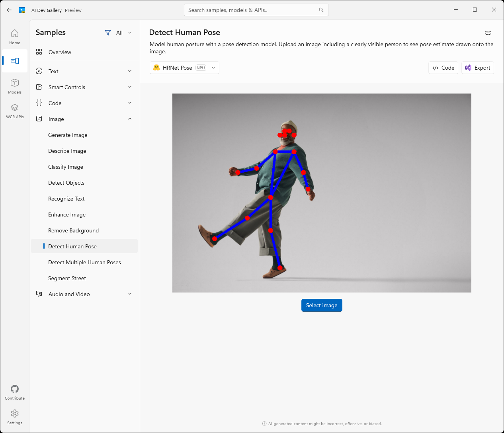Select the Remove Background sample
The image size is (504, 433).
pos(73,230)
